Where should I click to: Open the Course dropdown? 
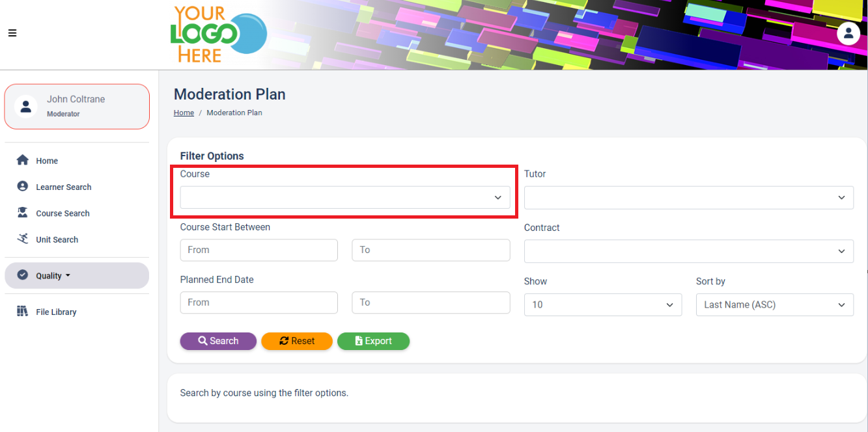345,198
